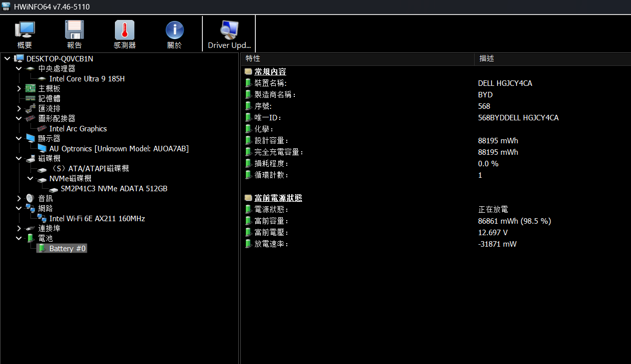631x364 pixels.
Task: Click the motherboard icon beside 主機板
Action: [x=30, y=88]
